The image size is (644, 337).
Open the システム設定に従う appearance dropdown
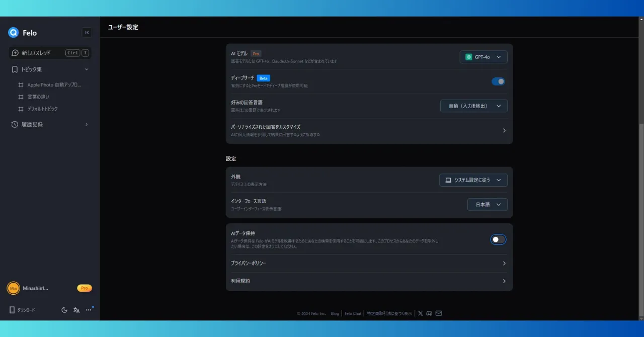click(473, 180)
